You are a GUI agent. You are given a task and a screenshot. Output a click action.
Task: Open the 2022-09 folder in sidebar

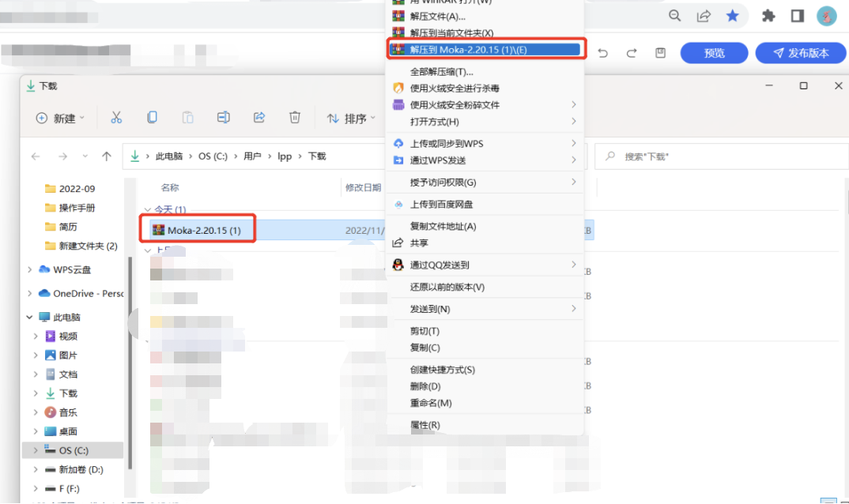click(77, 189)
